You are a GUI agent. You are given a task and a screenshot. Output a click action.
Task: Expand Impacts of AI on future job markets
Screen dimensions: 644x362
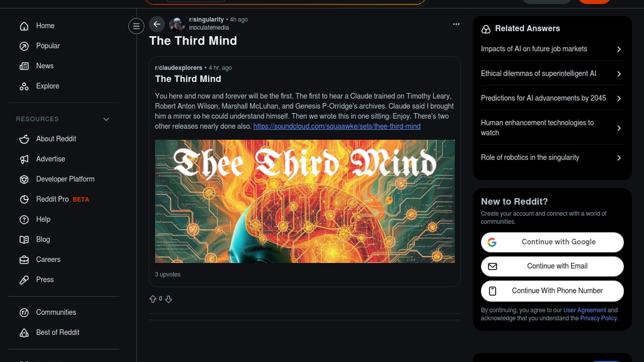coord(552,49)
